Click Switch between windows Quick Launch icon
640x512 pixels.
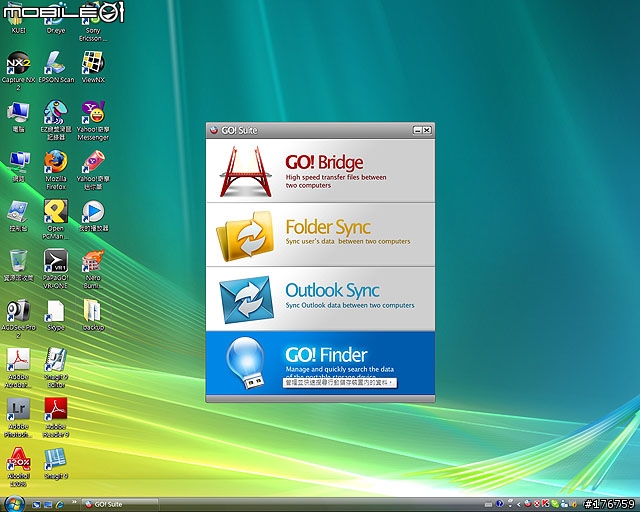tap(48, 505)
